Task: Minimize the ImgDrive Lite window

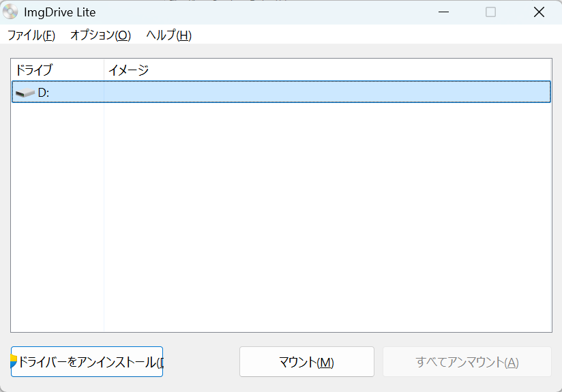Action: tap(443, 12)
